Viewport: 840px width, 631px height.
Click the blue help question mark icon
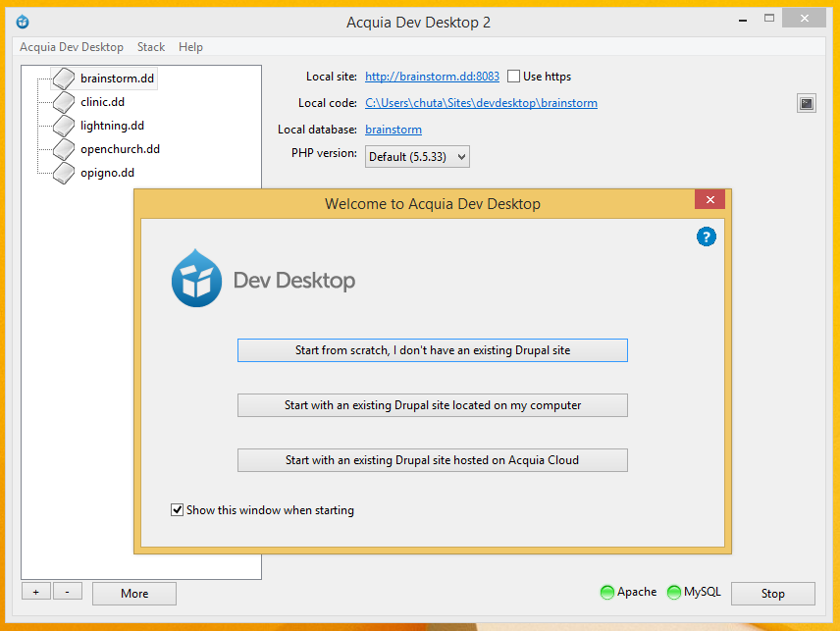click(707, 237)
